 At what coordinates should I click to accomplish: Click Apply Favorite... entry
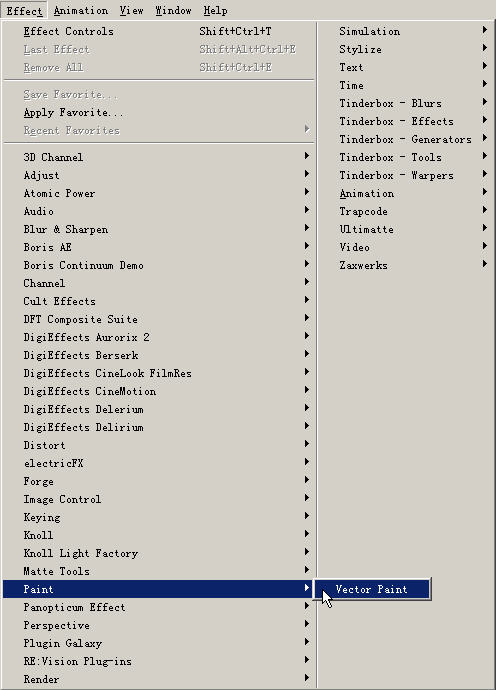click(158, 112)
